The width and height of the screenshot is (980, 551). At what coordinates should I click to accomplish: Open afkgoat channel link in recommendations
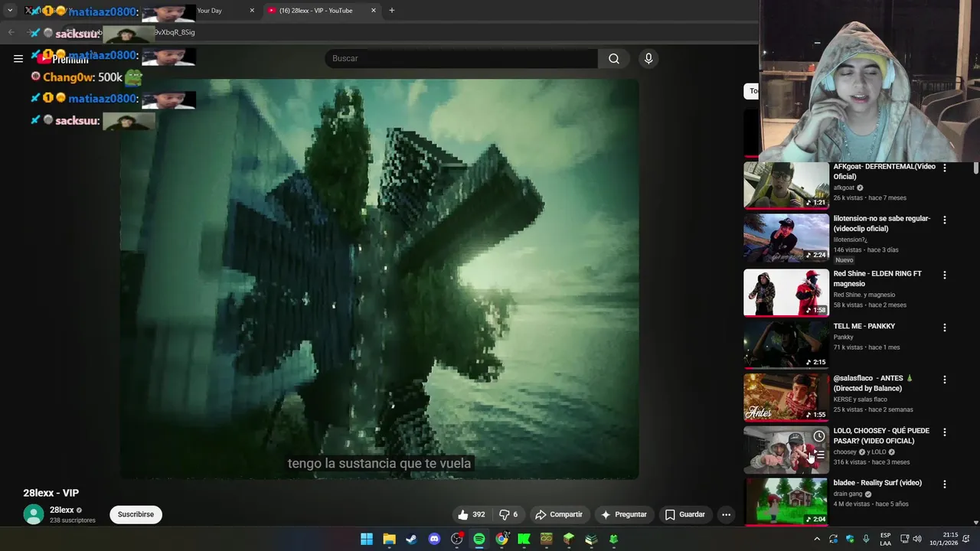coord(844,187)
